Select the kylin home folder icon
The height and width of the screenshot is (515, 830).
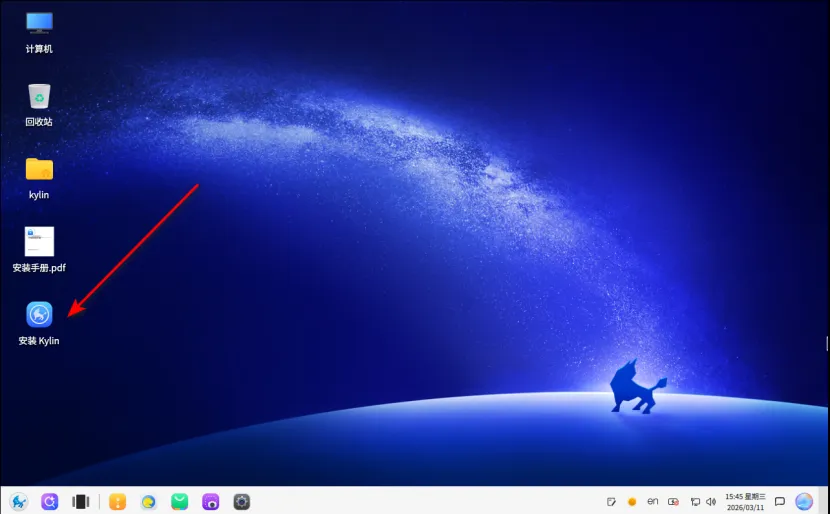(39, 169)
